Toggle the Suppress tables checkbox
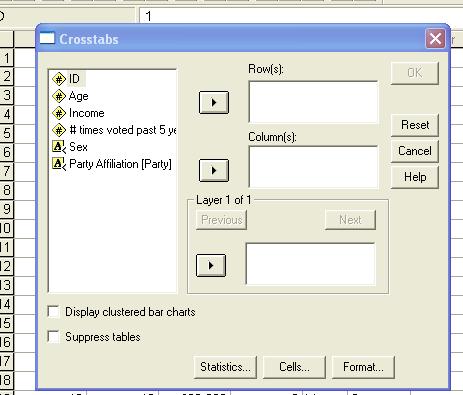463x395 pixels. pos(53,337)
